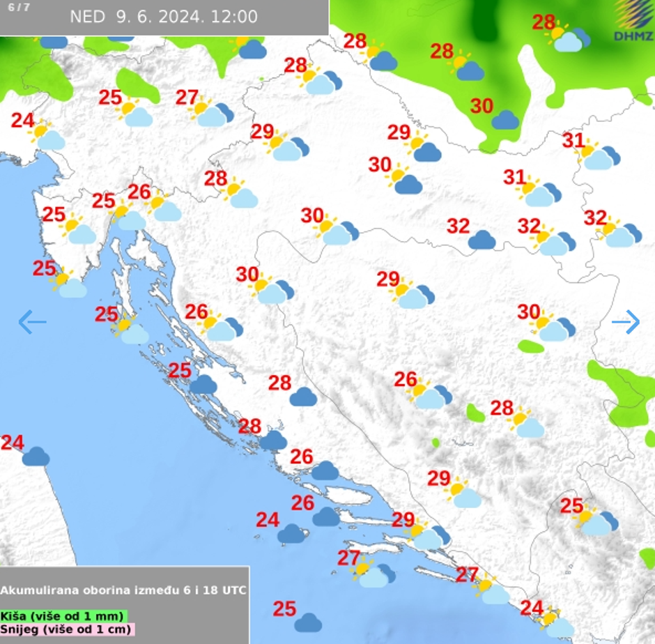Select the cloud icon beside 30 in the green rain area
655x644 pixels.
coord(505,120)
